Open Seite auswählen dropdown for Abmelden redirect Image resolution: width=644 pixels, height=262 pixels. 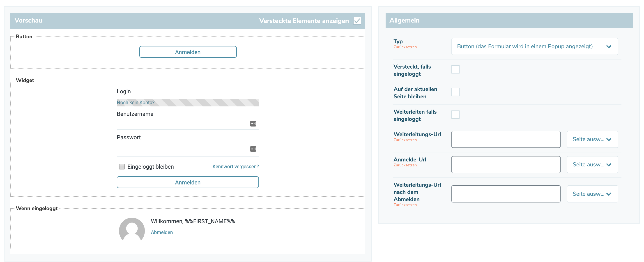(x=592, y=194)
